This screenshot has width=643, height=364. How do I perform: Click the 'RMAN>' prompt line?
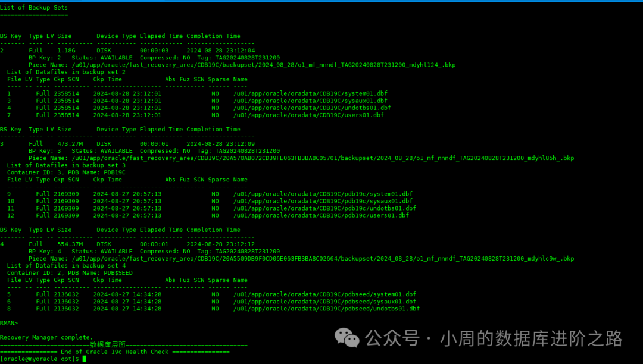pyautogui.click(x=9, y=323)
